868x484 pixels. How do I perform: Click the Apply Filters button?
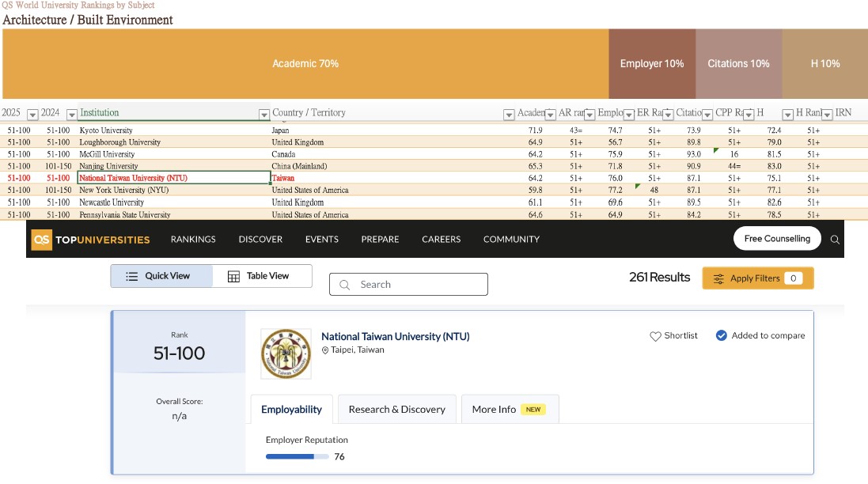(x=758, y=278)
